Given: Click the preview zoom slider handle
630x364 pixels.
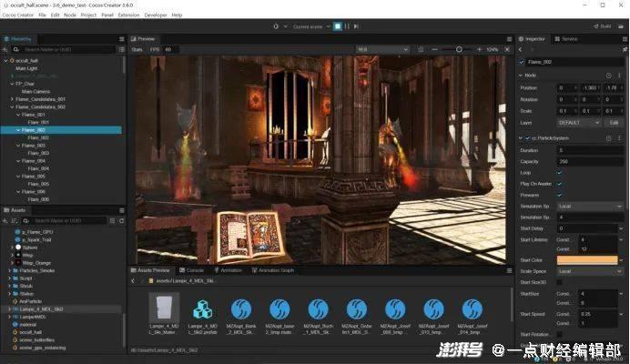Looking at the screenshot, I should click(459, 49).
